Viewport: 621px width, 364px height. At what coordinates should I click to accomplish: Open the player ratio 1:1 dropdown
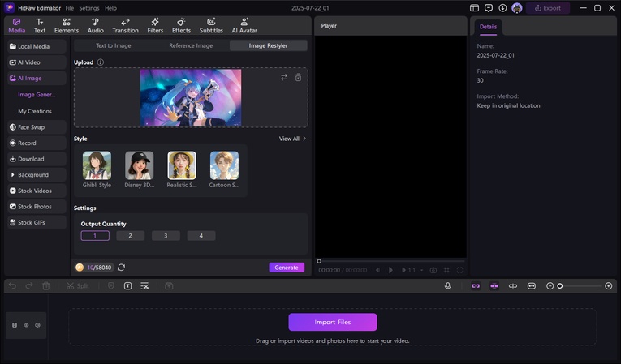tap(414, 270)
